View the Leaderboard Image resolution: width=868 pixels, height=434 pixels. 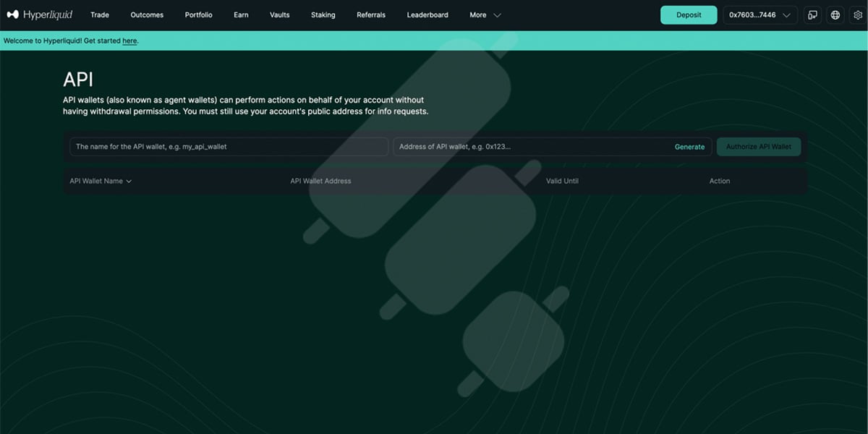coord(427,14)
